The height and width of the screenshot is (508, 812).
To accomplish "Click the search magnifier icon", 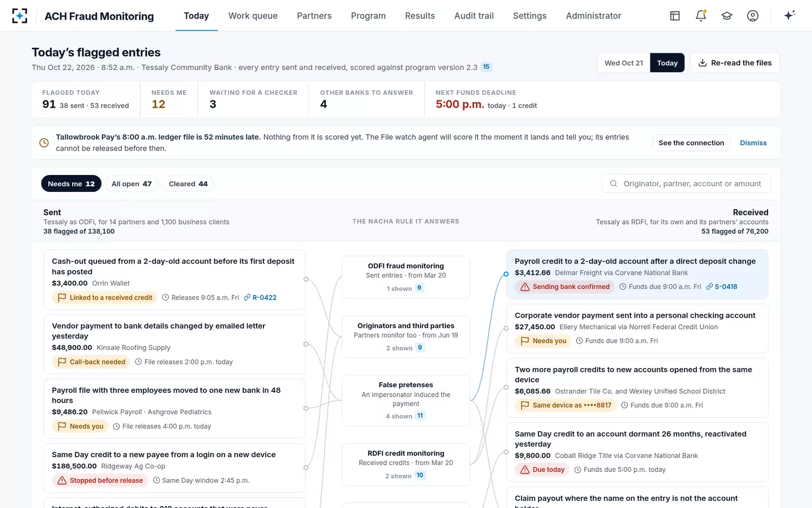I will [x=614, y=183].
